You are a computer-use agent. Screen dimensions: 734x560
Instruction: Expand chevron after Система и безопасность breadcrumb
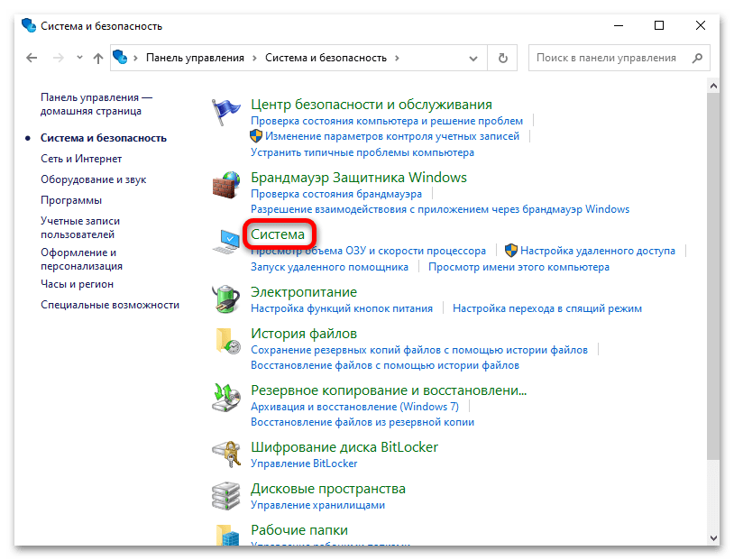397,58
